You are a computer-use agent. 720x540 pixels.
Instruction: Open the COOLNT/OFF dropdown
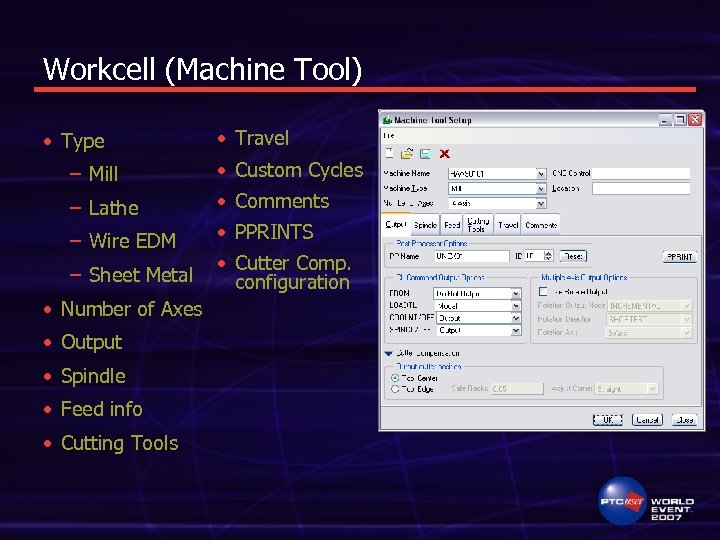click(516, 318)
